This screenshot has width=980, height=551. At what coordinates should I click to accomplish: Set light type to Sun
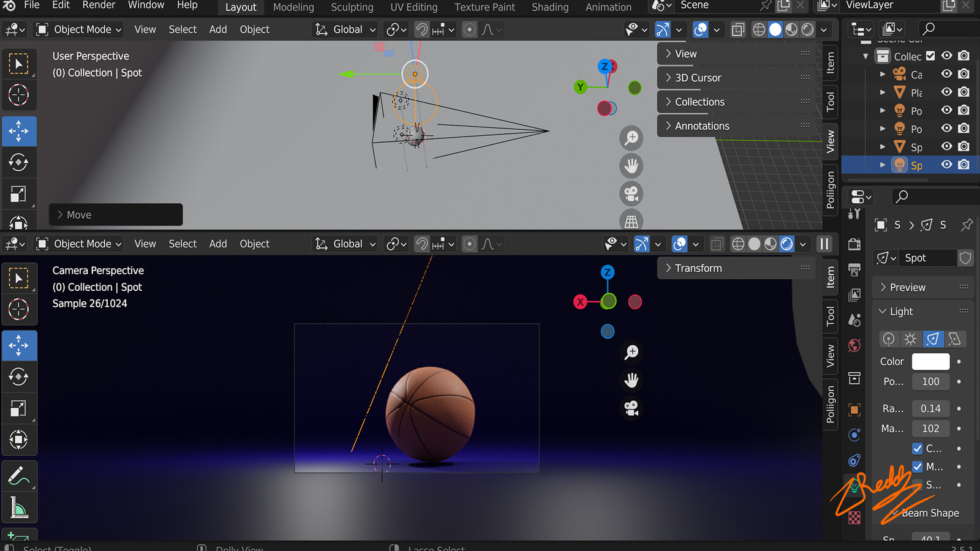(910, 339)
